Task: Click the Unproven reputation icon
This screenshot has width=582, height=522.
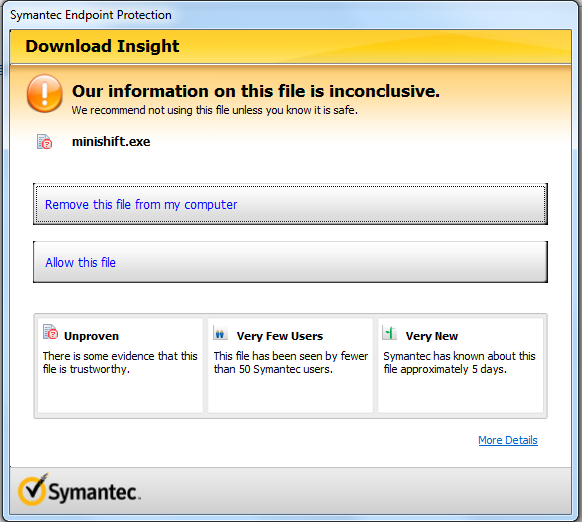Action: point(50,332)
